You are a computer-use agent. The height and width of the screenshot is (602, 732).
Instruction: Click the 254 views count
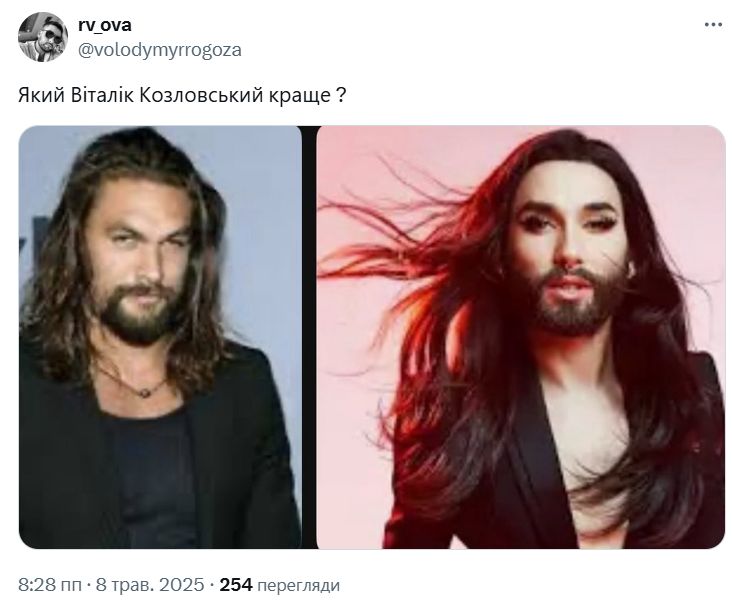click(236, 585)
